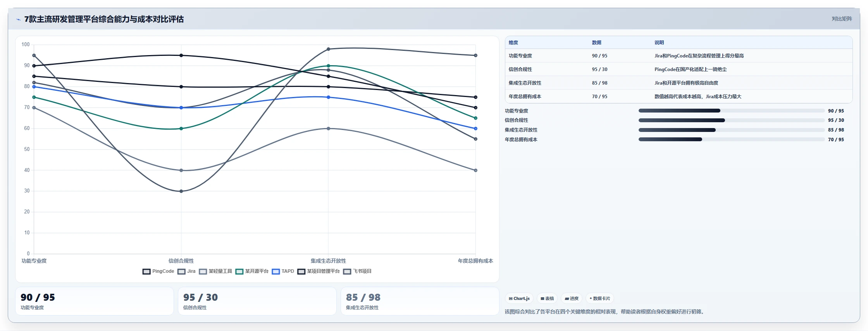Image resolution: width=868 pixels, height=331 pixels.
Task: Hide the 某轻量工具 series via legend
Action: click(x=215, y=271)
